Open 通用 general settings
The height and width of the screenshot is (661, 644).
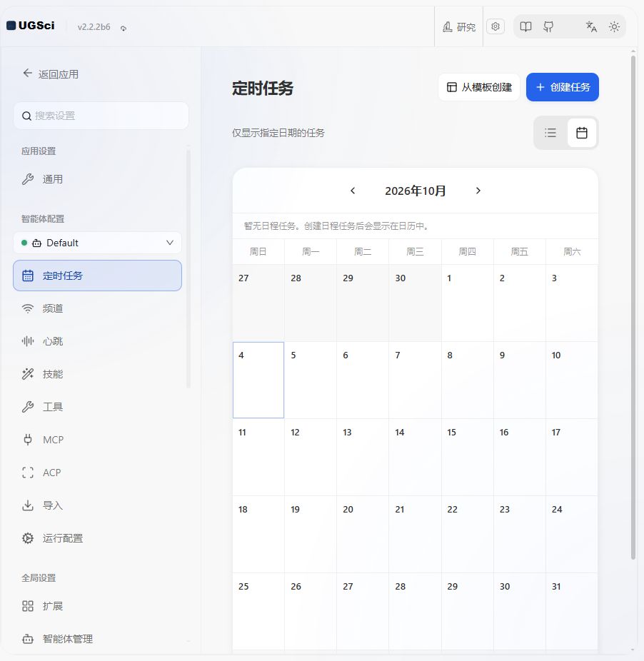97,179
